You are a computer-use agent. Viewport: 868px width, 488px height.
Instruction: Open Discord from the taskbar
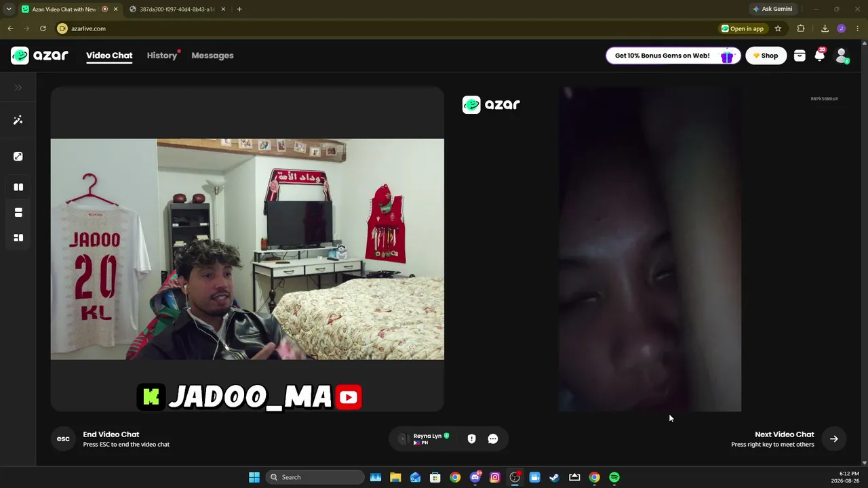(475, 477)
